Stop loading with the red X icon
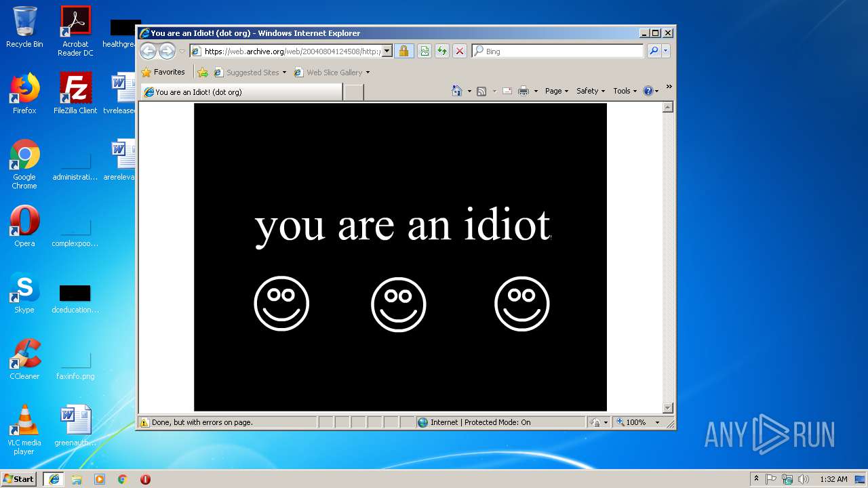 [460, 51]
